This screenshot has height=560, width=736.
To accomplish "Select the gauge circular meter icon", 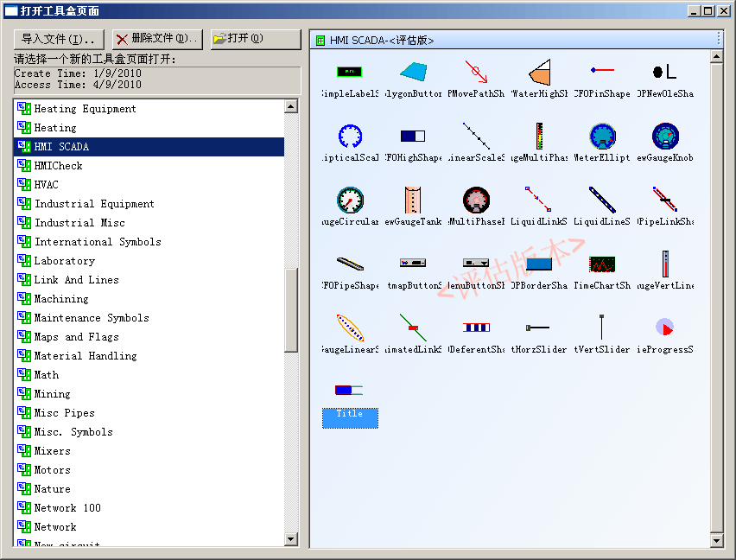I will coord(350,200).
